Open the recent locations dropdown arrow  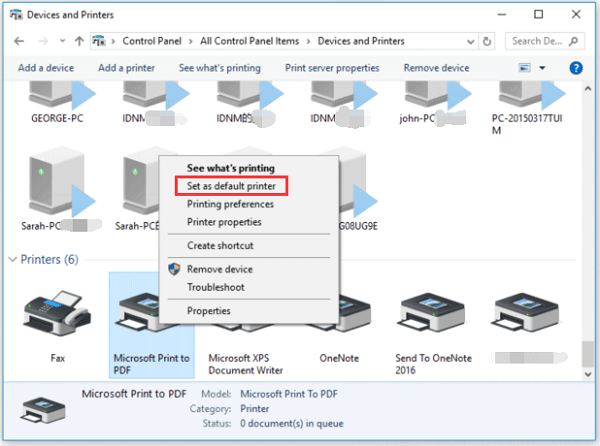(62, 41)
